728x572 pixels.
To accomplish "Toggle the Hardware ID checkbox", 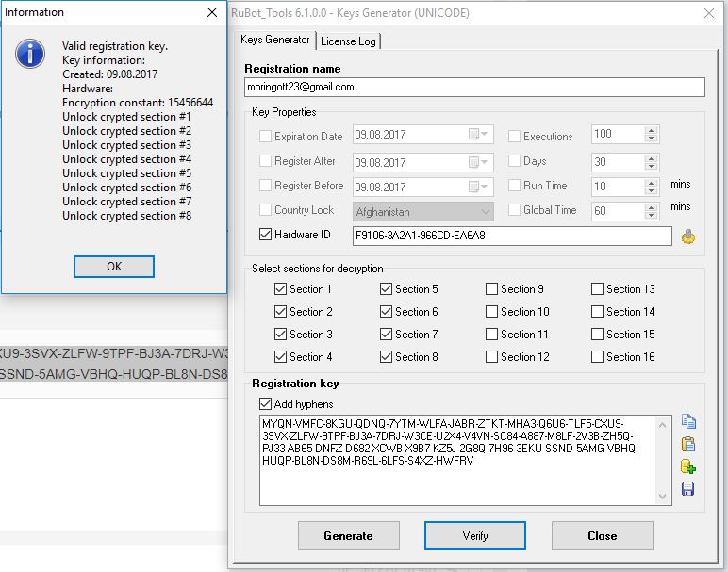I will (x=266, y=235).
